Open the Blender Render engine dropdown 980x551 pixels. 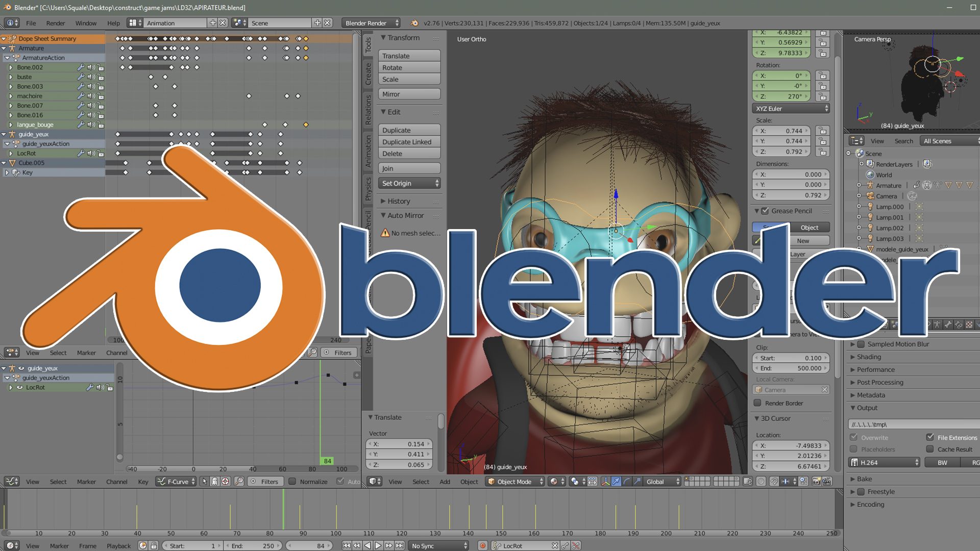click(x=371, y=23)
